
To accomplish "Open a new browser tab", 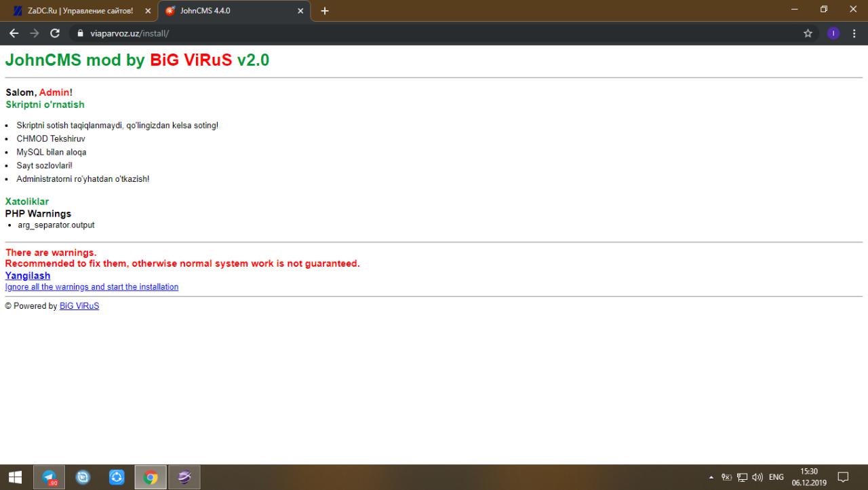I will pos(324,11).
